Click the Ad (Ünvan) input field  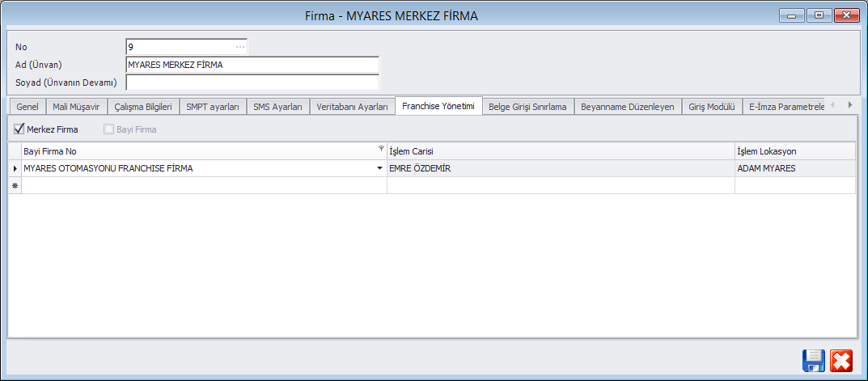[x=252, y=65]
